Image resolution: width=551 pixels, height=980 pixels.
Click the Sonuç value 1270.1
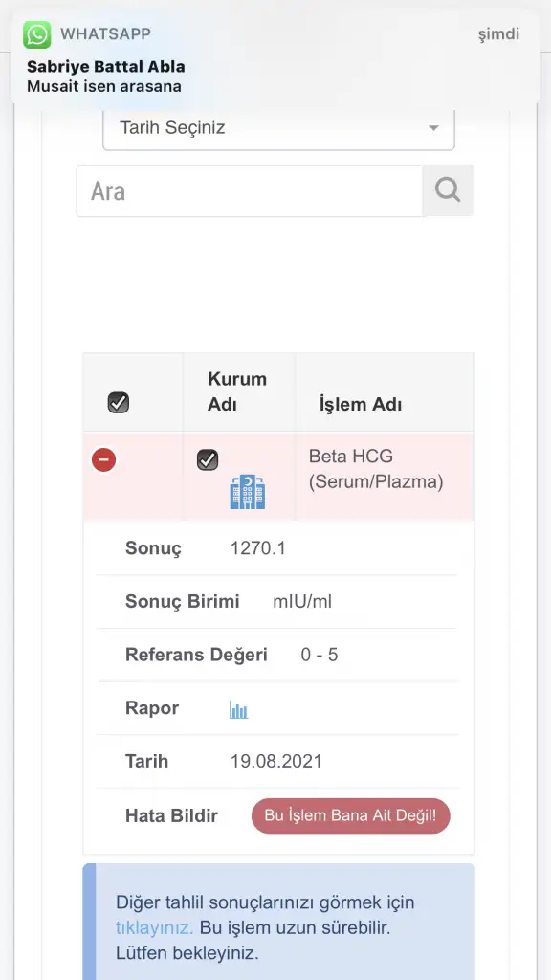[258, 548]
